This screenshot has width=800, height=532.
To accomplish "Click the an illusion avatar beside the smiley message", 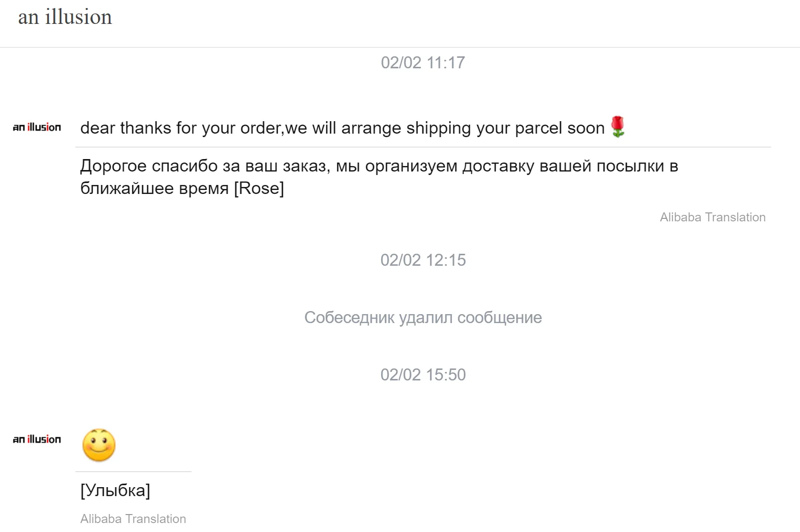I will pos(37,439).
